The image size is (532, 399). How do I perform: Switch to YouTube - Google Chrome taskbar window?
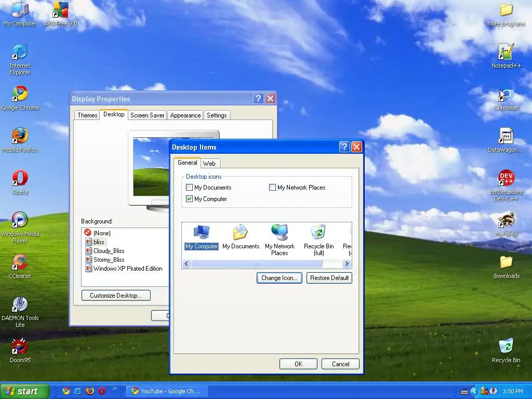click(166, 391)
